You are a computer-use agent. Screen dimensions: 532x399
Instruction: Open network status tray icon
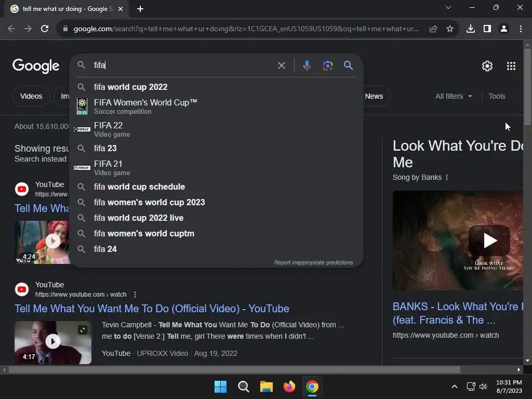tap(471, 387)
